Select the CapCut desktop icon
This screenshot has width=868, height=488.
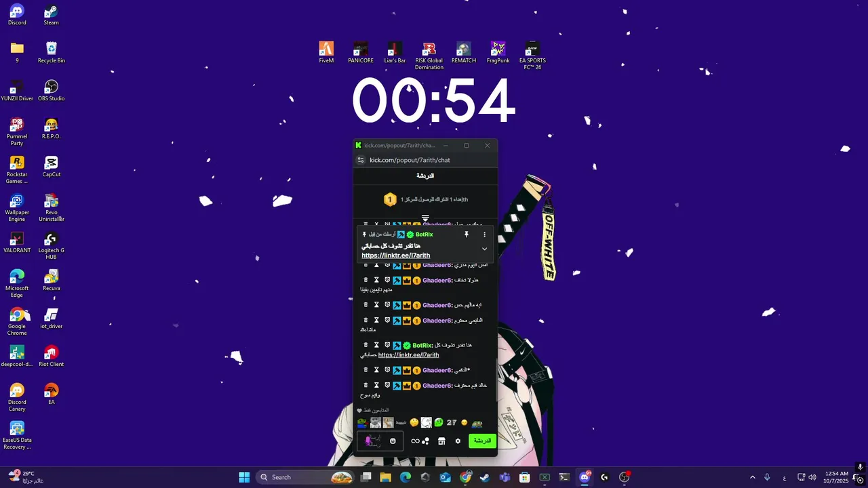pos(51,167)
